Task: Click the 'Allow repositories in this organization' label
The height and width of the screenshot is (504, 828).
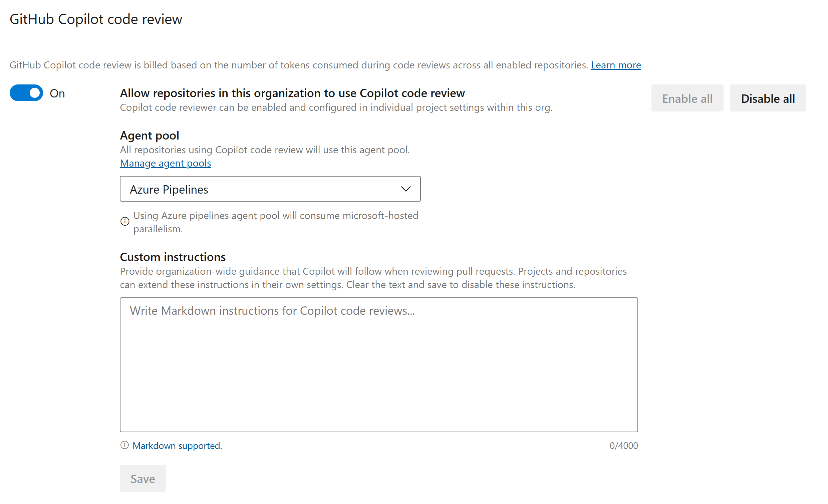Action: click(292, 93)
